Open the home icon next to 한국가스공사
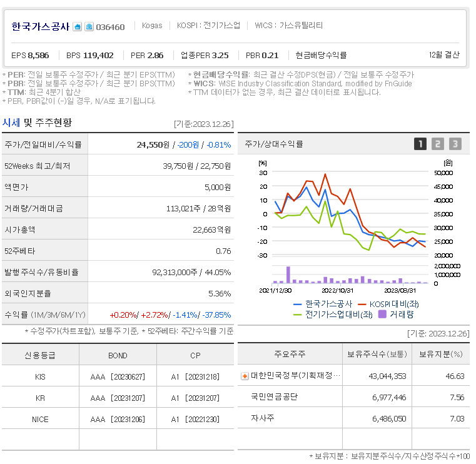 point(78,27)
